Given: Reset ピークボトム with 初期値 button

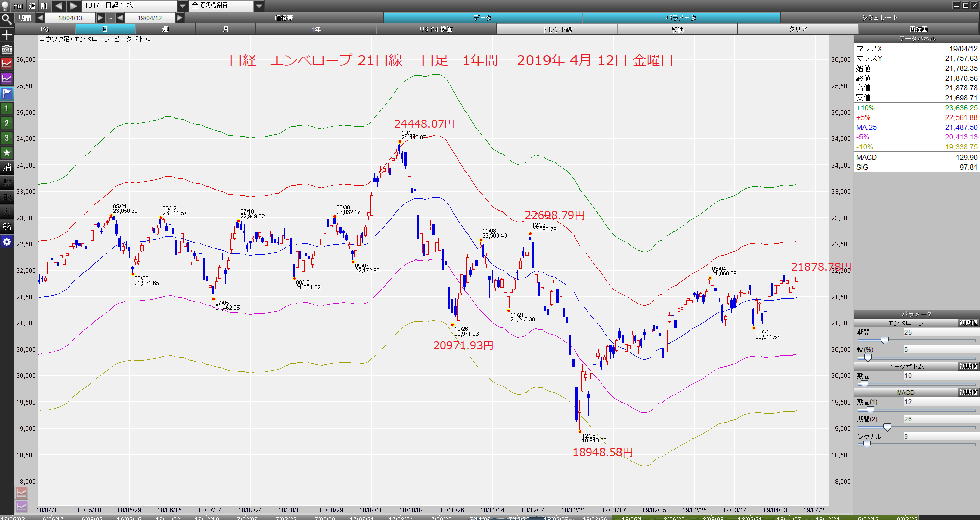Looking at the screenshot, I should click(968, 366).
